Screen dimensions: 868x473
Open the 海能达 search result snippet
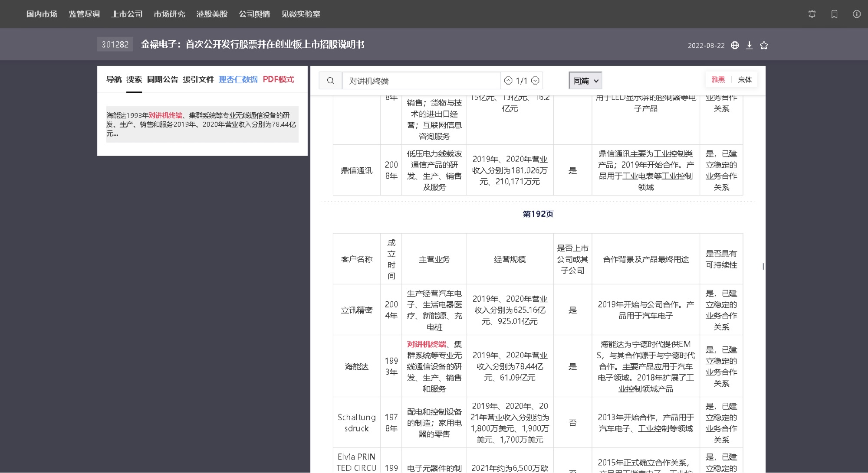coord(202,124)
